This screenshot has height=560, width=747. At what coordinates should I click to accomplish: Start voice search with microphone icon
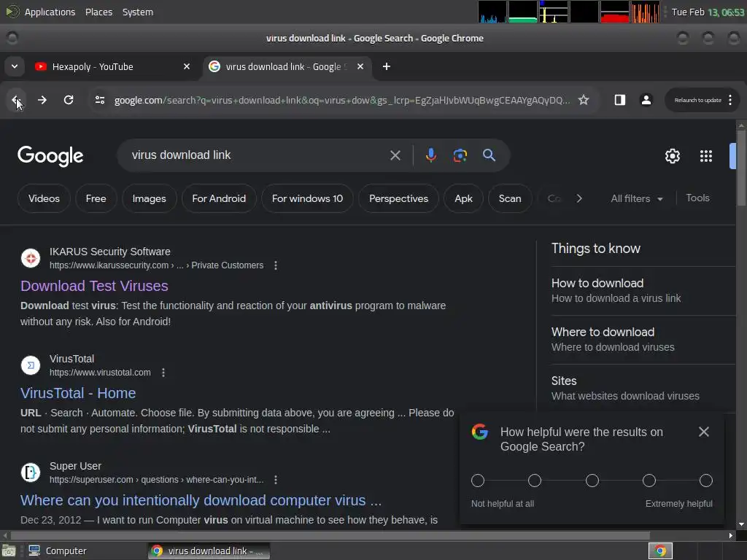430,155
